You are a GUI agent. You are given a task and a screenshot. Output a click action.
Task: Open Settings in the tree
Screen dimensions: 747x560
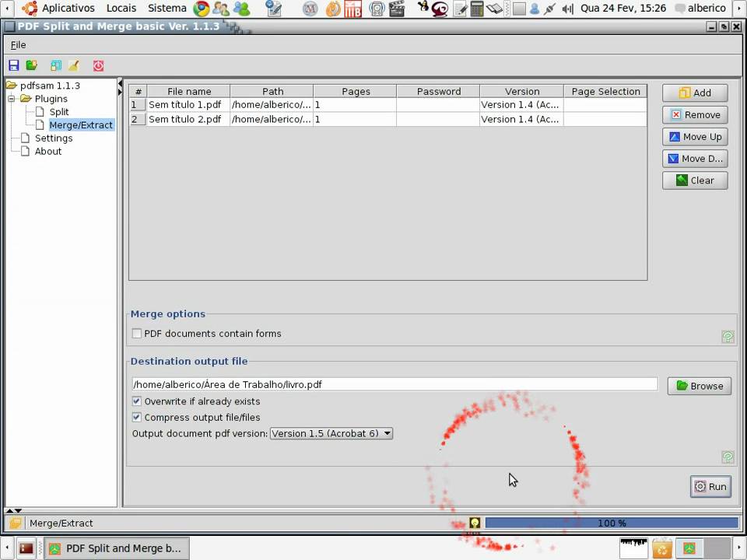(x=54, y=138)
